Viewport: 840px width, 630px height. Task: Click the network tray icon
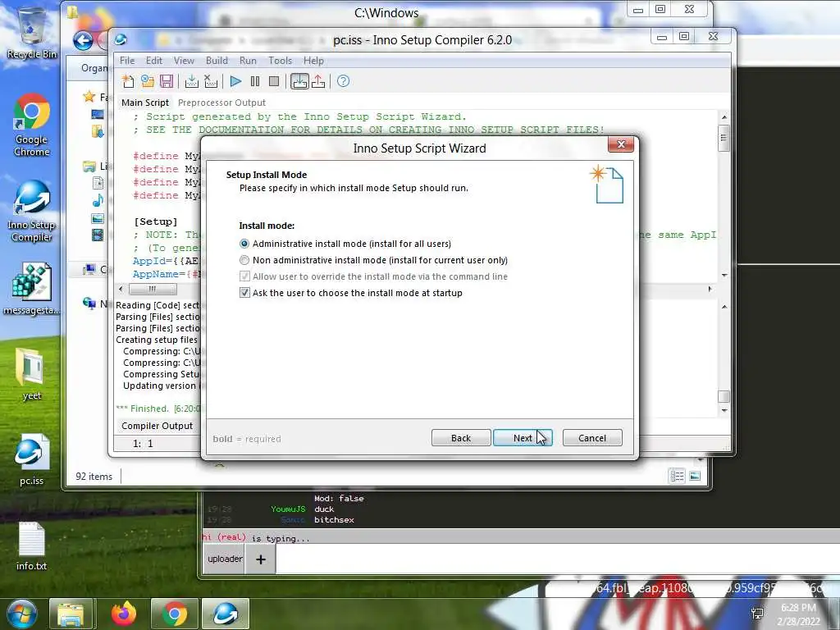click(757, 614)
